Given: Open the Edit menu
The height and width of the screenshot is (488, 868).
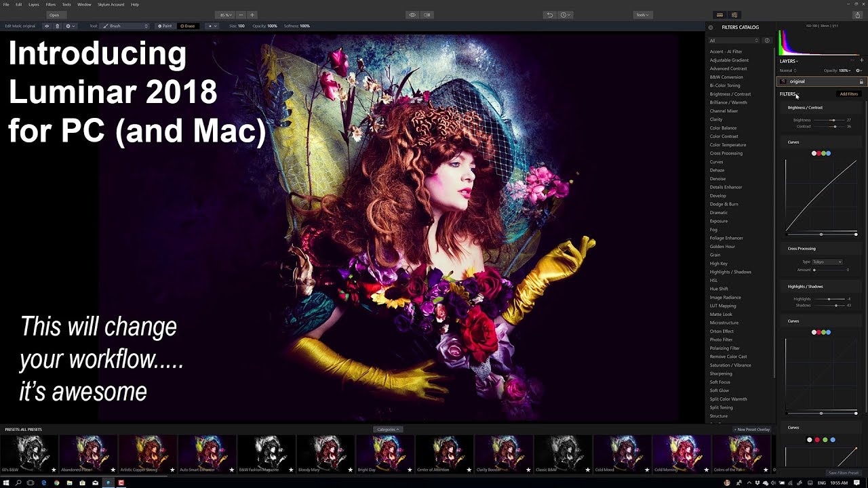Looking at the screenshot, I should coord(18,4).
